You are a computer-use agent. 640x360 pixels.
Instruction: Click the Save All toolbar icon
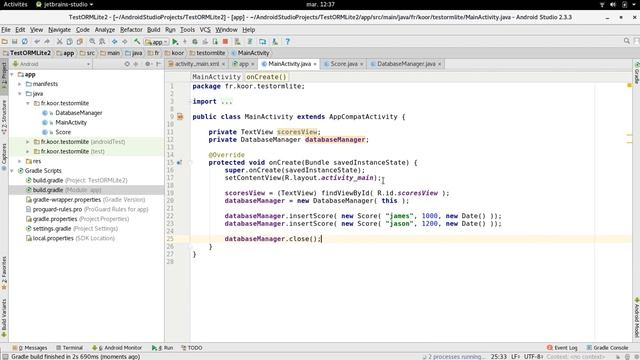15,42
